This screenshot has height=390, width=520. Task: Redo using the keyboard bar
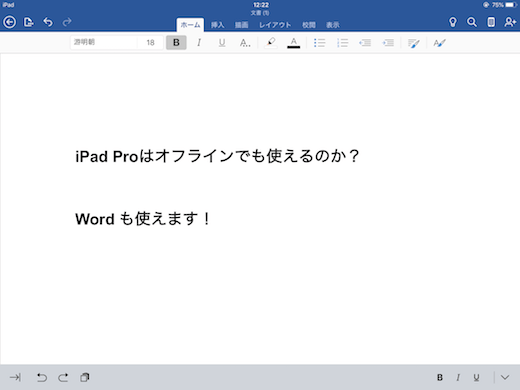(x=63, y=377)
